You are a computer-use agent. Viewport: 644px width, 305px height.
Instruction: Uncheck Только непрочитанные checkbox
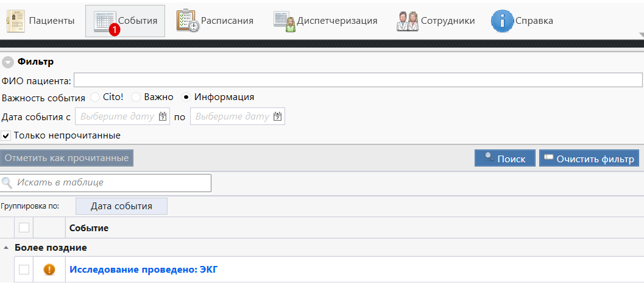tap(6, 135)
